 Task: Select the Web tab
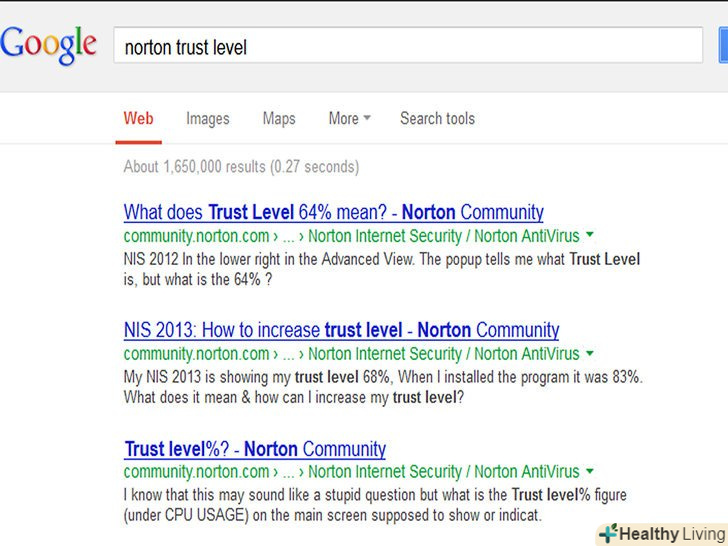click(138, 118)
